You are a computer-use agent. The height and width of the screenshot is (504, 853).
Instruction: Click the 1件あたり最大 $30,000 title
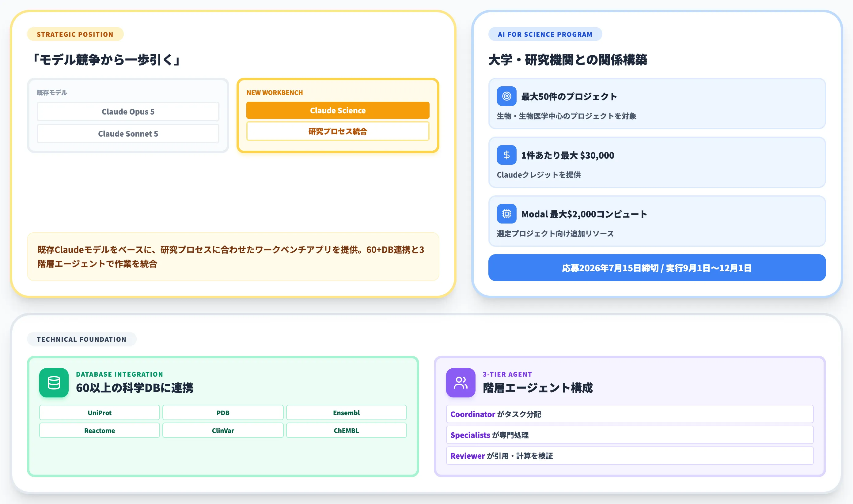click(x=567, y=155)
